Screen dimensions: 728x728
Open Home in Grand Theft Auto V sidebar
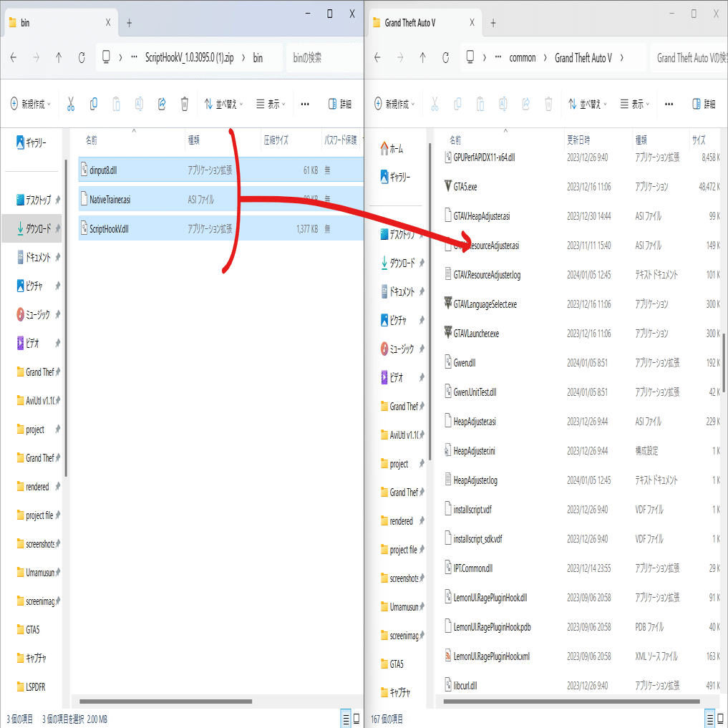coord(392,149)
